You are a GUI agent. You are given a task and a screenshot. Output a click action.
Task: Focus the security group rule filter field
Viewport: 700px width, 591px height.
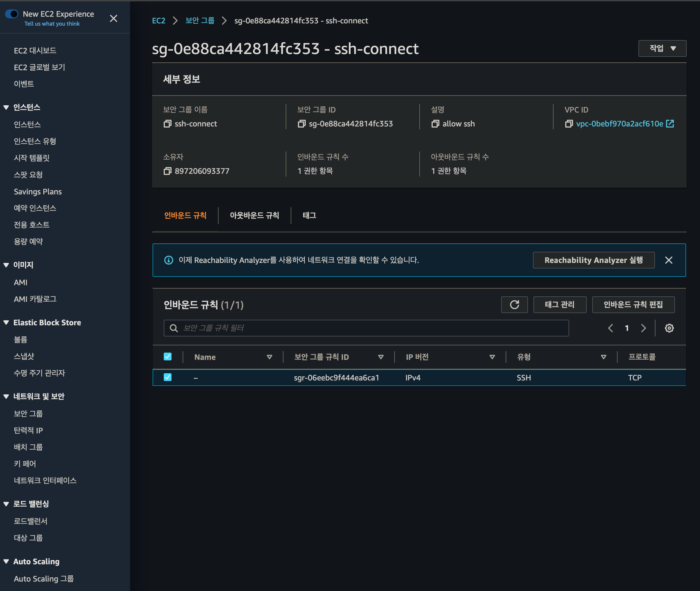click(x=366, y=328)
